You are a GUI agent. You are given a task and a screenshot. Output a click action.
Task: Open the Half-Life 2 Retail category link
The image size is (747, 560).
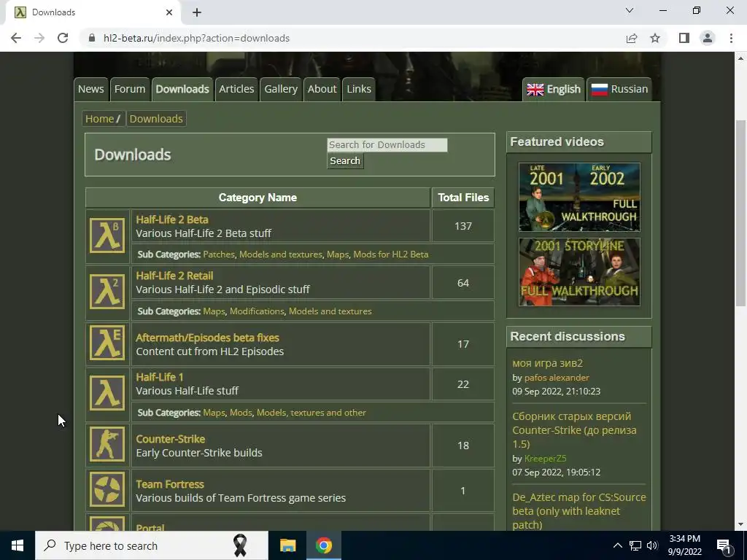[x=174, y=276]
